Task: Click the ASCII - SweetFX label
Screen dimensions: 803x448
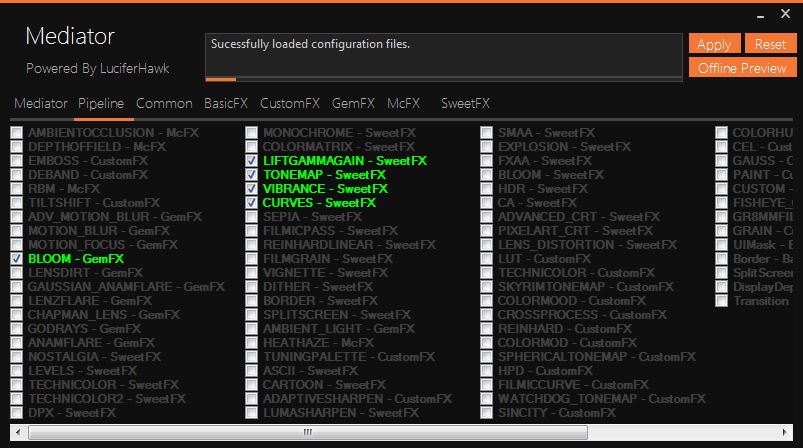Action: pos(310,371)
